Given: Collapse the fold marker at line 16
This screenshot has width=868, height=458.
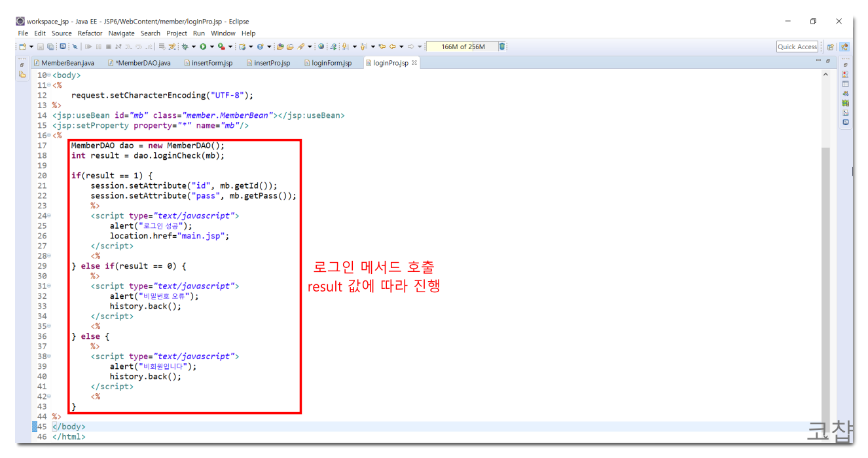Looking at the screenshot, I should (x=49, y=136).
